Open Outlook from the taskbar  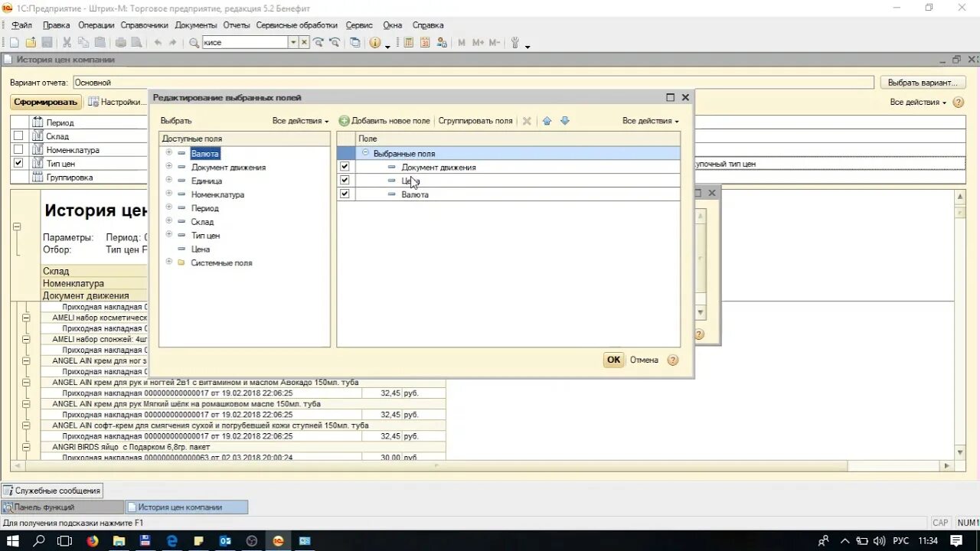pyautogui.click(x=225, y=541)
